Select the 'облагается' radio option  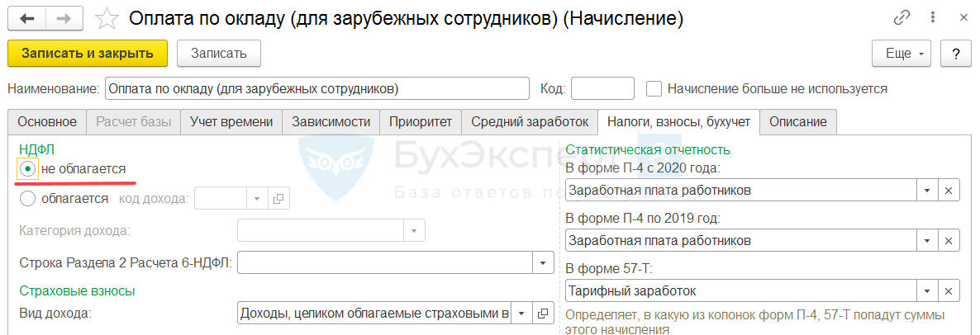coord(28,198)
